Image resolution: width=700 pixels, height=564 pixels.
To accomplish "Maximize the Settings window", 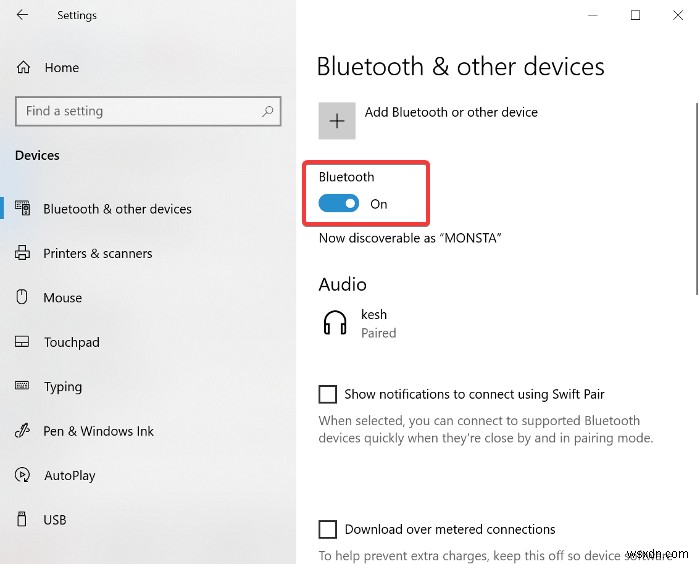I will click(635, 15).
